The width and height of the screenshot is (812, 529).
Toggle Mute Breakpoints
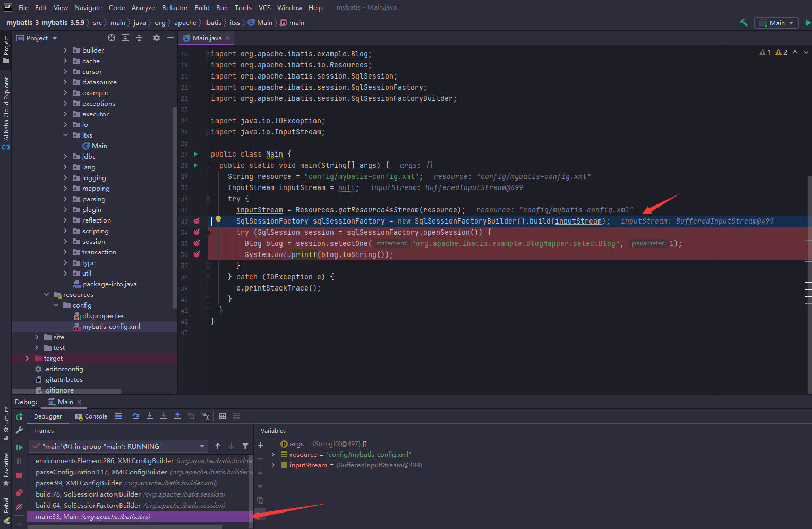(x=19, y=507)
